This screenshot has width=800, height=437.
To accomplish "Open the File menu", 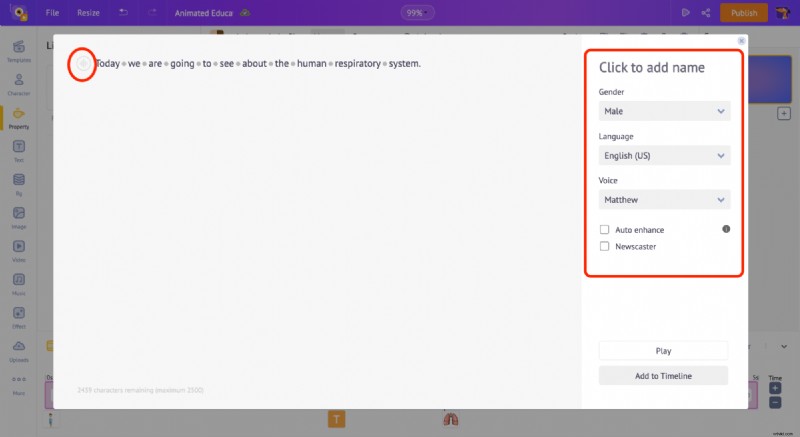I will pos(52,13).
